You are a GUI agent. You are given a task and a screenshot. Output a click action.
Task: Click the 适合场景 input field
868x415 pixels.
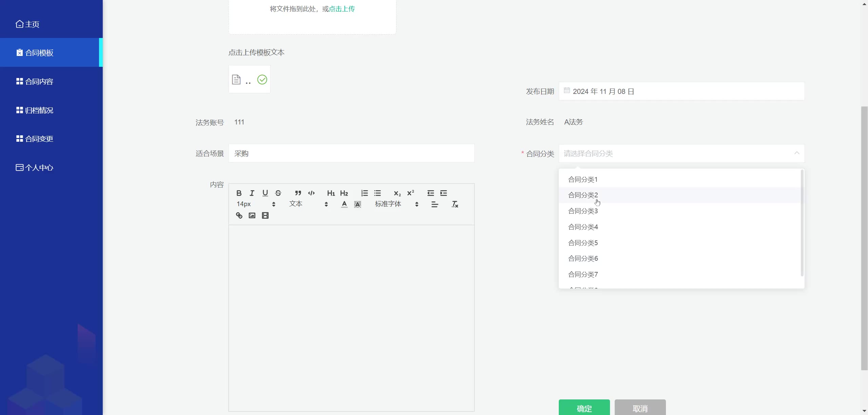click(x=351, y=153)
